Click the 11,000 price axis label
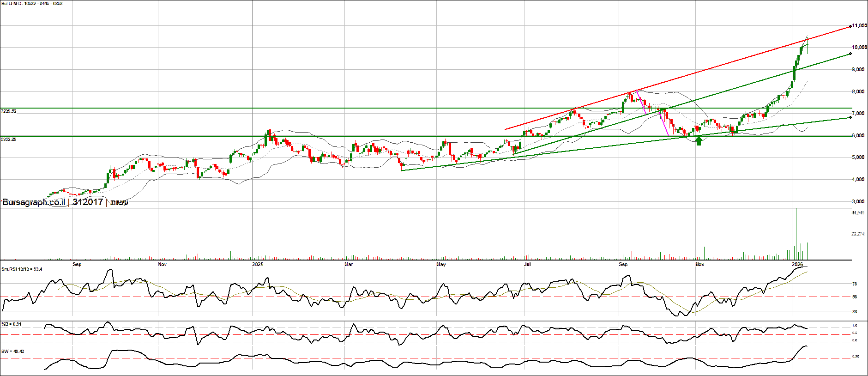The image size is (868, 376). [859, 26]
